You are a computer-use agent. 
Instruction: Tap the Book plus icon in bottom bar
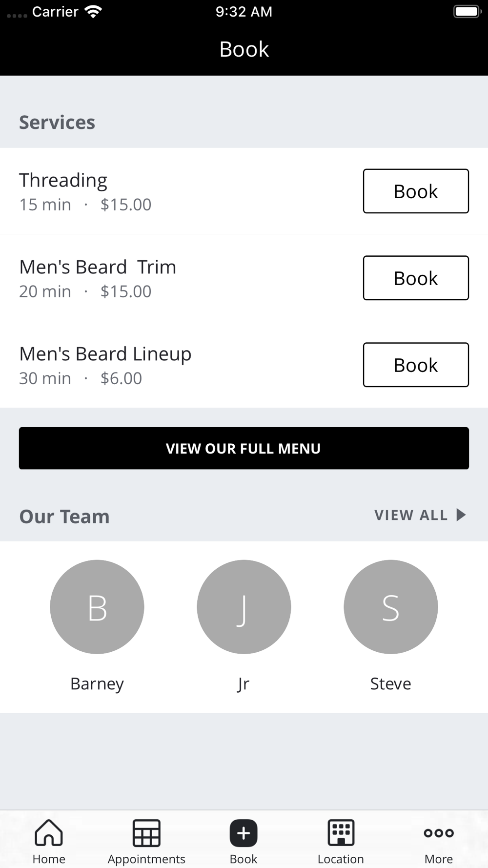(x=244, y=833)
